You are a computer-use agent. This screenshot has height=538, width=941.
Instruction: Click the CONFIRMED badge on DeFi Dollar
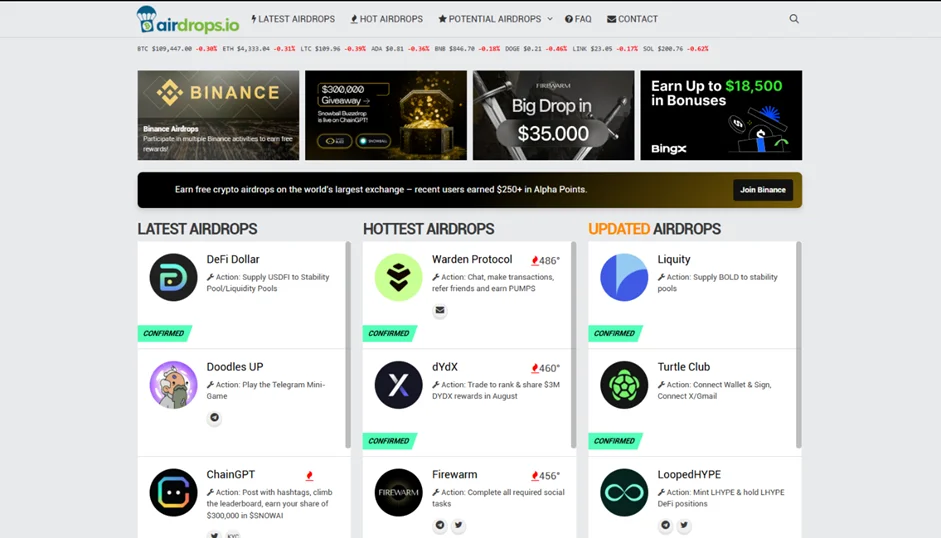(x=164, y=333)
